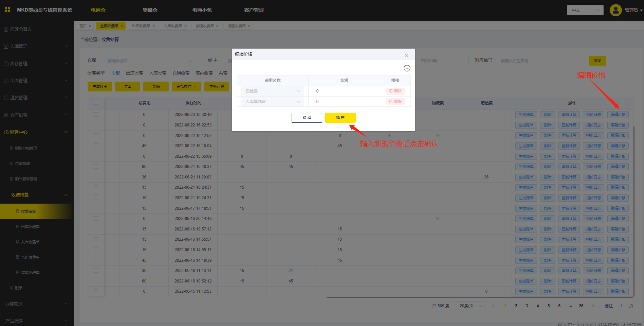Click the 取消 button in dialog
This screenshot has height=326, width=644.
point(307,118)
